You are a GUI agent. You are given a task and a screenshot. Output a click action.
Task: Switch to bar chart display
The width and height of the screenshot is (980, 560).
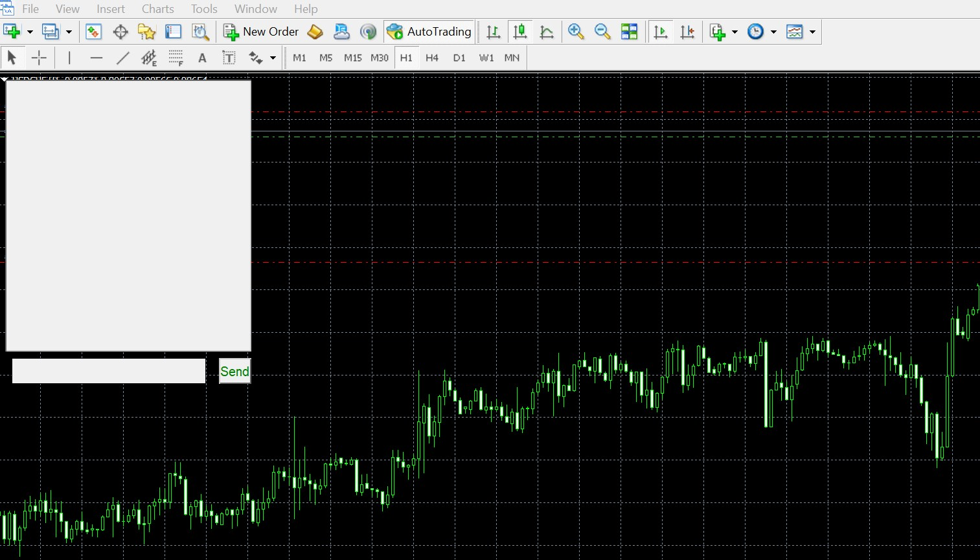[x=494, y=32]
